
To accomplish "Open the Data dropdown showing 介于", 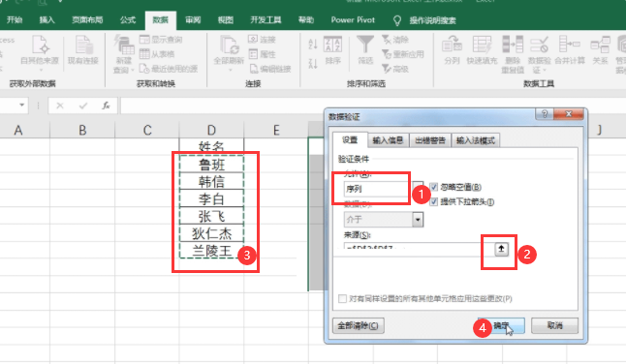I will [x=418, y=220].
